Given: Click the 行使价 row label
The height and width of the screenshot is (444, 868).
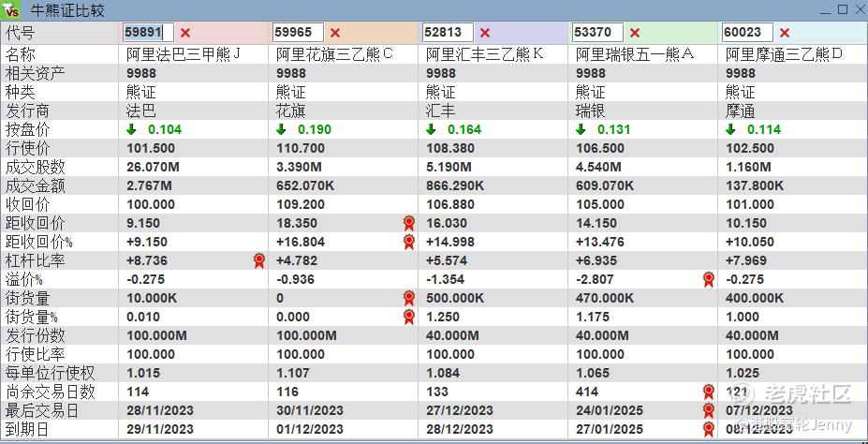Looking at the screenshot, I should [x=27, y=148].
